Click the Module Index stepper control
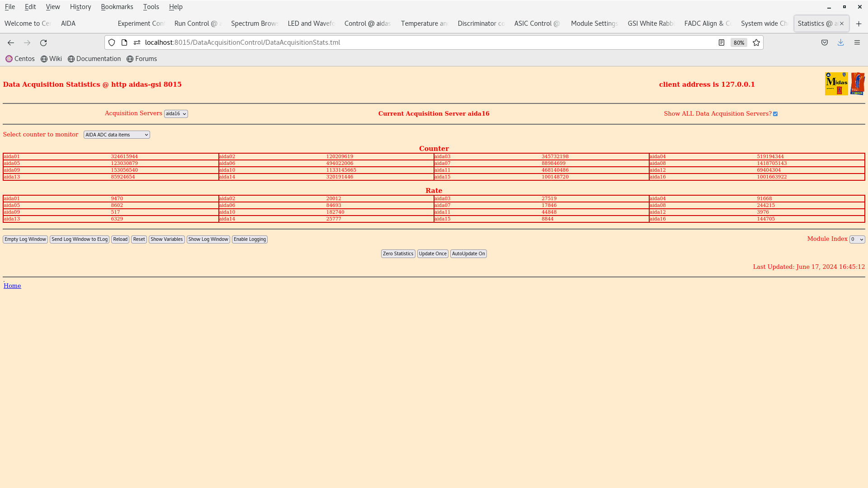The height and width of the screenshot is (488, 868). (857, 239)
